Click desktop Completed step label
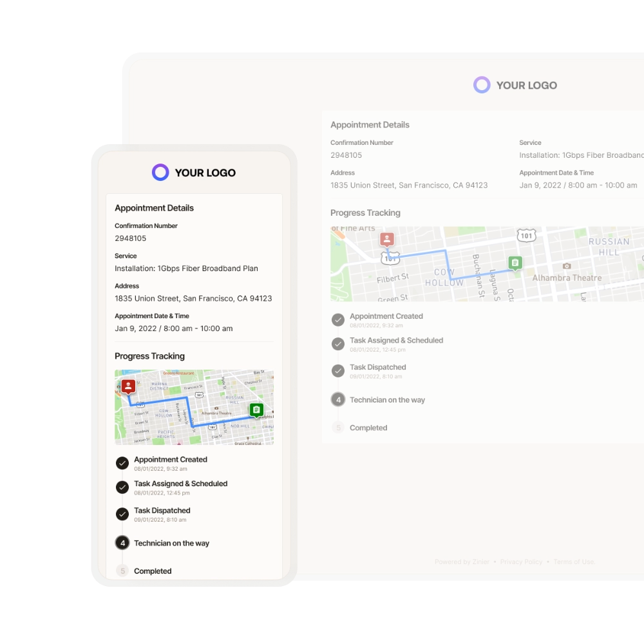644x644 pixels. click(368, 428)
